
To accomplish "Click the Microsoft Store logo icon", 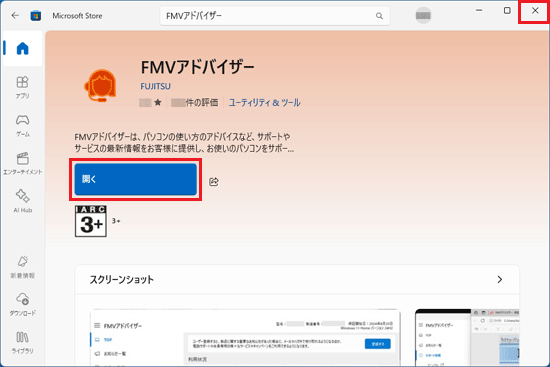I will pos(35,16).
